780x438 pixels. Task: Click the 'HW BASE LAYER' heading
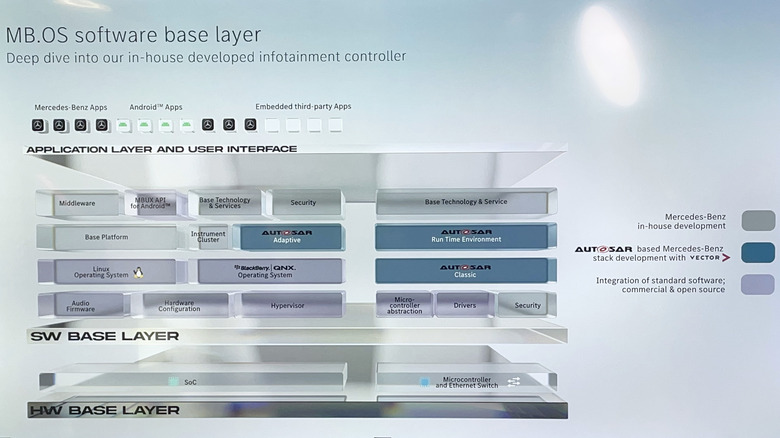tap(104, 410)
